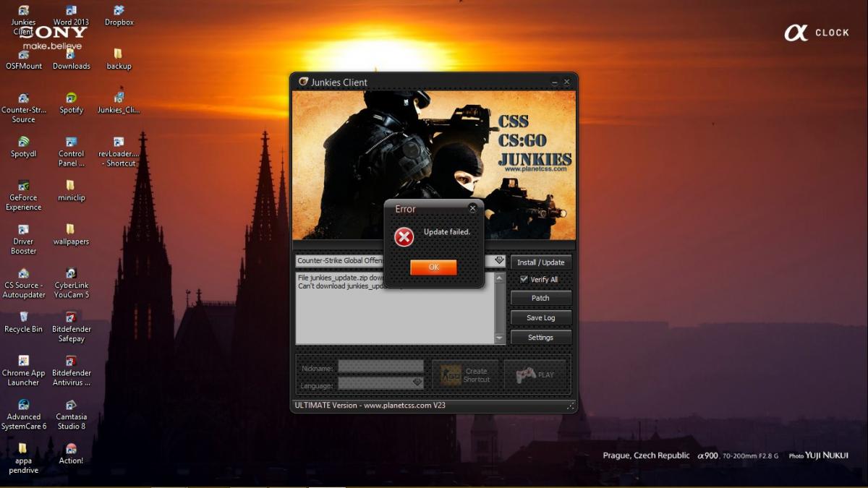Select the revLoader Shortcut icon
Image resolution: width=868 pixels, height=488 pixels.
point(119,152)
